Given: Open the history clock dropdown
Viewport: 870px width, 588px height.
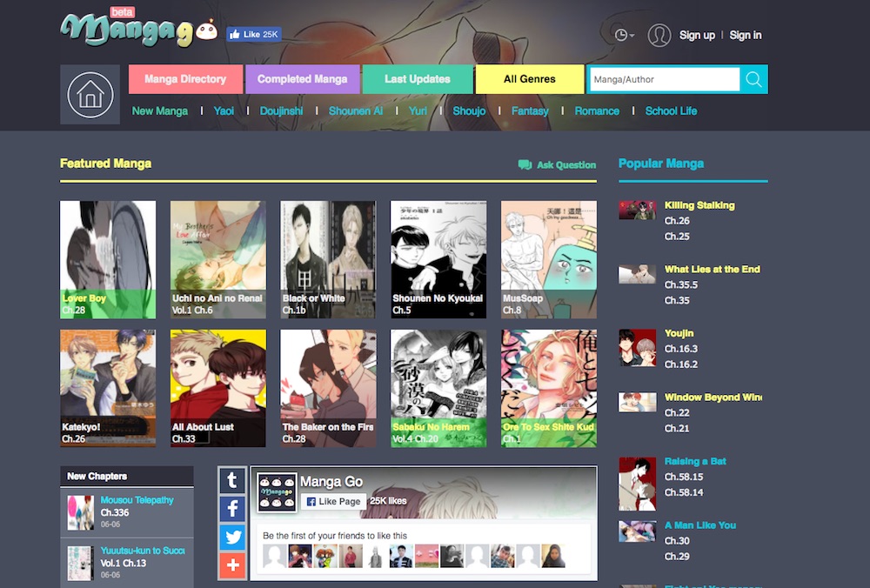Looking at the screenshot, I should [624, 35].
